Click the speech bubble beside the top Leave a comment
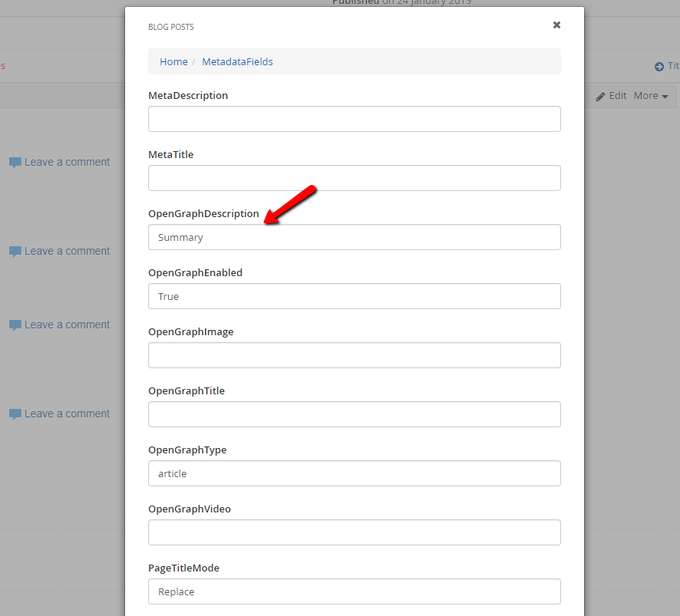This screenshot has height=616, width=680. pyautogui.click(x=15, y=162)
